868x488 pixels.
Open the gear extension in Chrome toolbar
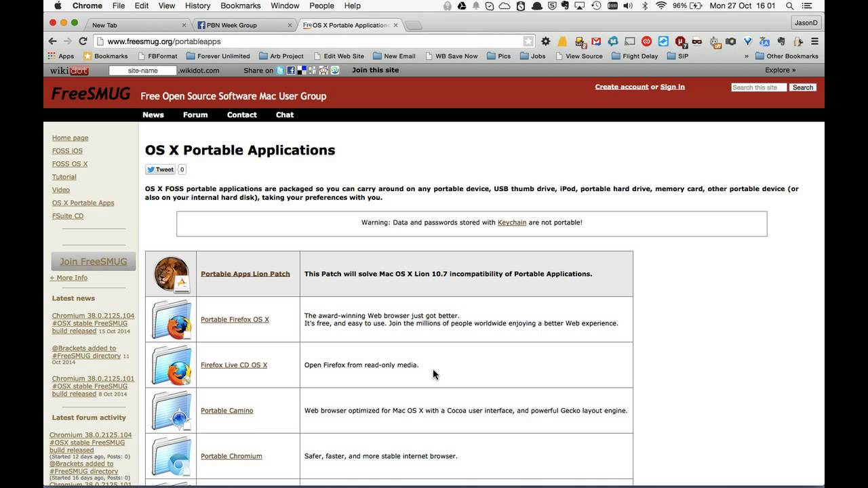click(x=546, y=41)
